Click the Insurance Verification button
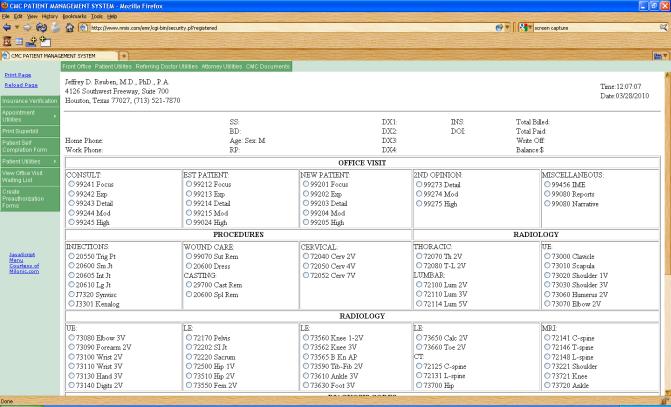Image resolution: width=671 pixels, height=407 pixels. point(29,101)
